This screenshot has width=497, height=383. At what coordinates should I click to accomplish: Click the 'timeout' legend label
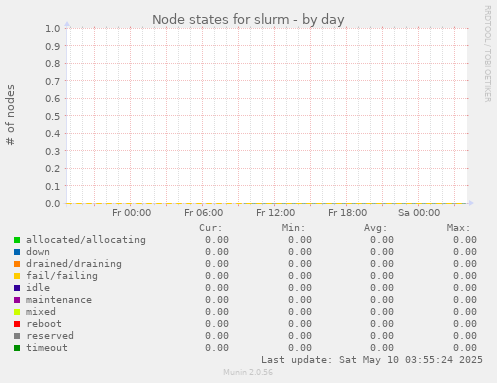coord(47,348)
